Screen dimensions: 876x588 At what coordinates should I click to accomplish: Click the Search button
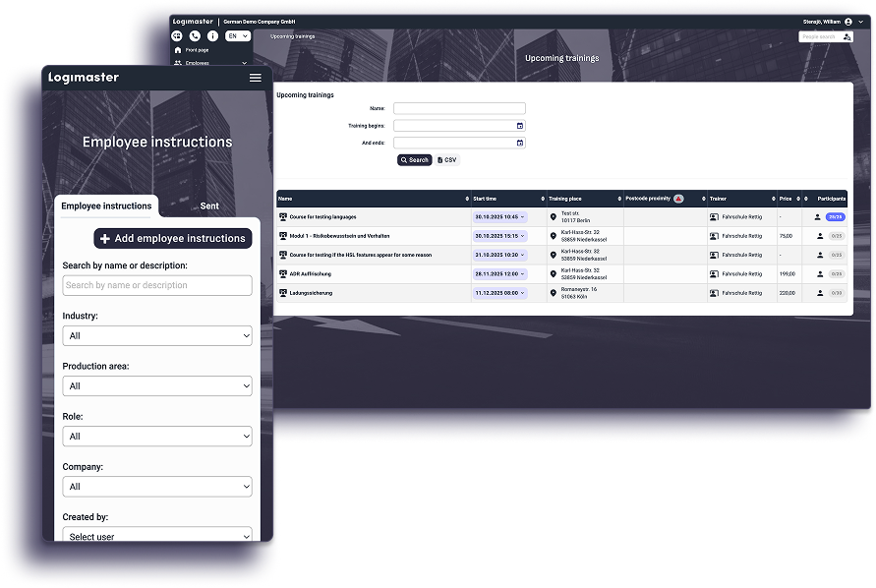(414, 160)
